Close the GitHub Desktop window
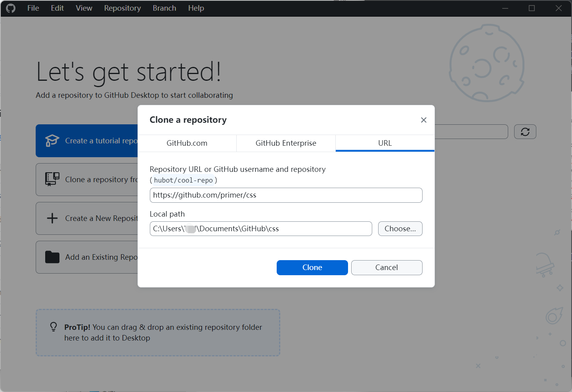The width and height of the screenshot is (572, 392). pyautogui.click(x=559, y=8)
